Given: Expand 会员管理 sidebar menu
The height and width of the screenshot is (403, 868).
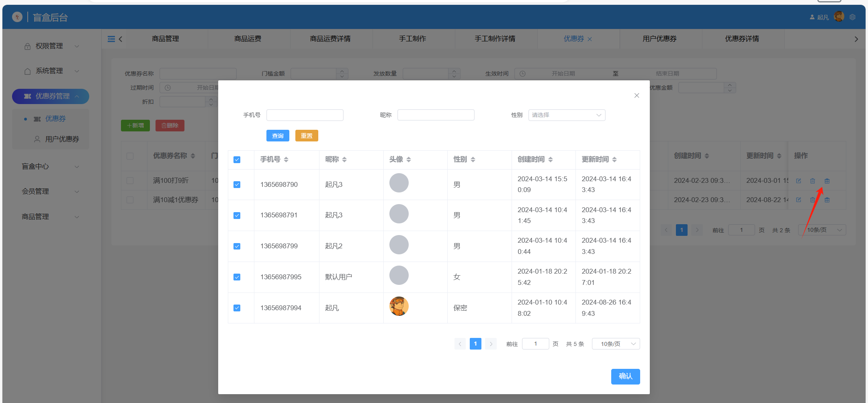Looking at the screenshot, I should coord(51,191).
